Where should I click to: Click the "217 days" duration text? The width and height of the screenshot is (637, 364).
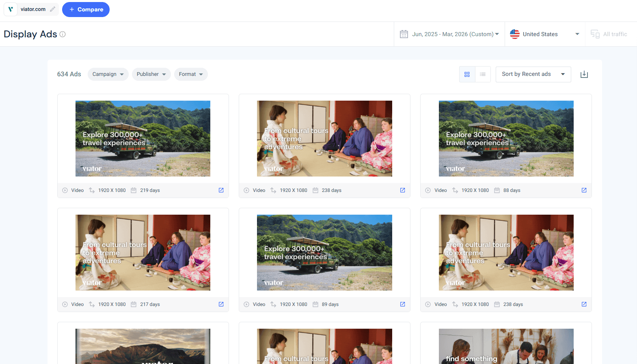click(x=150, y=304)
